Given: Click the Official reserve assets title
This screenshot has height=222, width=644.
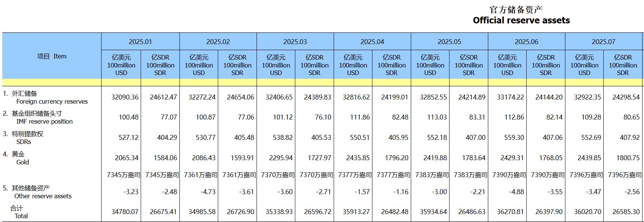Looking at the screenshot, I should [x=521, y=20].
